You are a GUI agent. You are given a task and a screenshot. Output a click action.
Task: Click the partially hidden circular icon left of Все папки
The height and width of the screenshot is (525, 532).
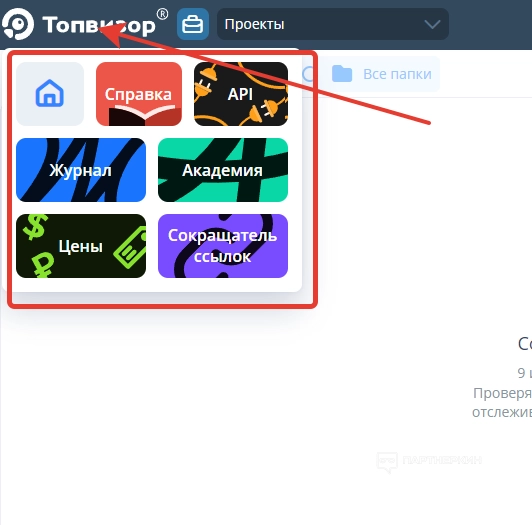click(308, 74)
